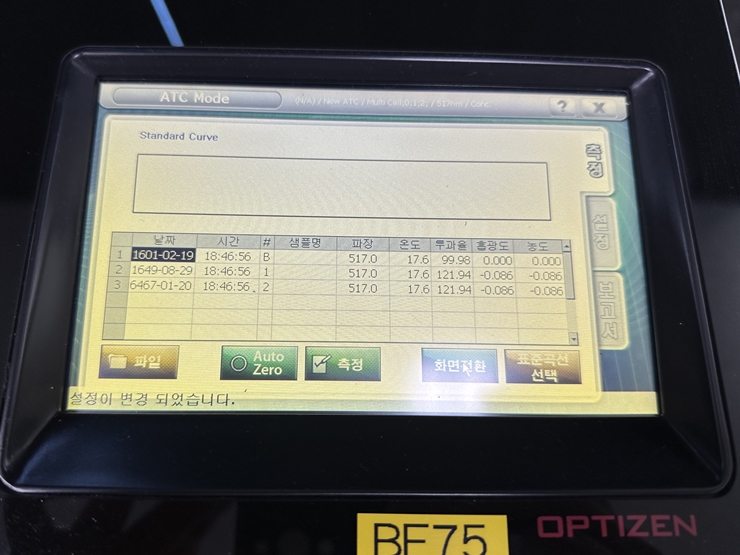The width and height of the screenshot is (740, 555).
Task: Click the 샘플명 column header
Action: click(x=306, y=243)
